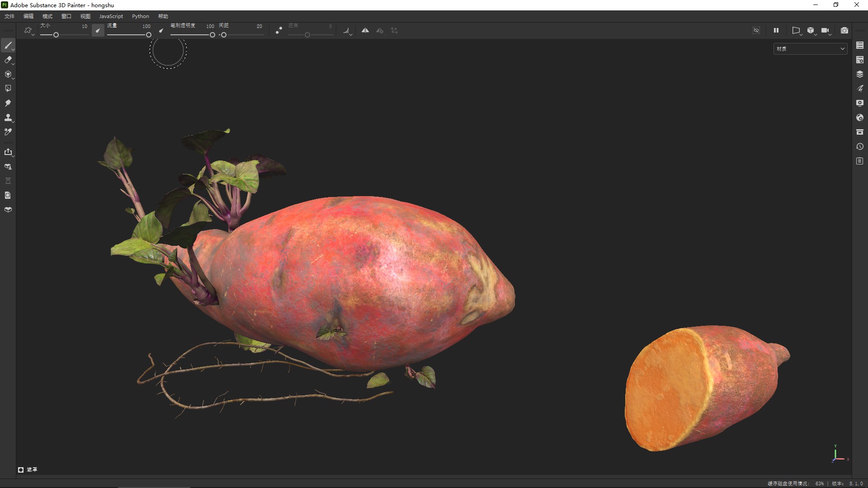868x488 pixels.
Task: Open the material channel dropdown
Action: [810, 48]
